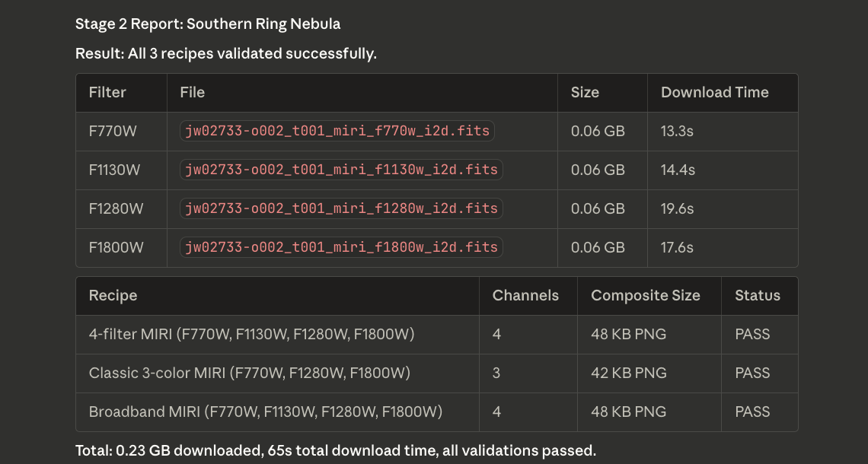The width and height of the screenshot is (868, 464).
Task: Click the 'Channels' column header
Action: [x=525, y=295]
